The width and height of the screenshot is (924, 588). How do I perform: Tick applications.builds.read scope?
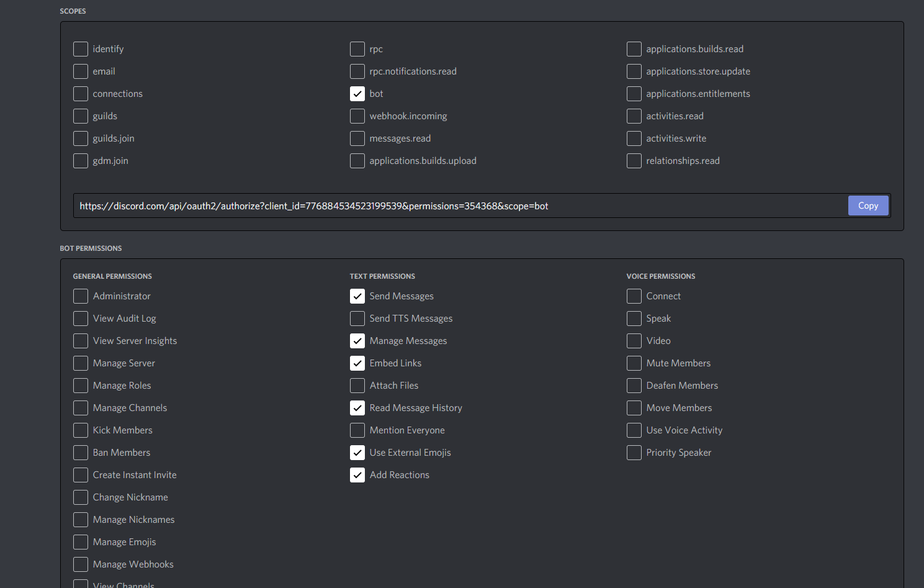click(x=634, y=49)
